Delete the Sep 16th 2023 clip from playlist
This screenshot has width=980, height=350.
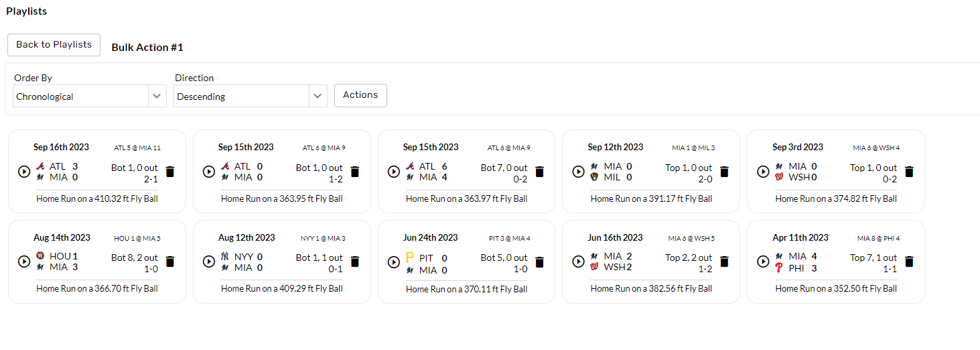pyautogui.click(x=170, y=172)
